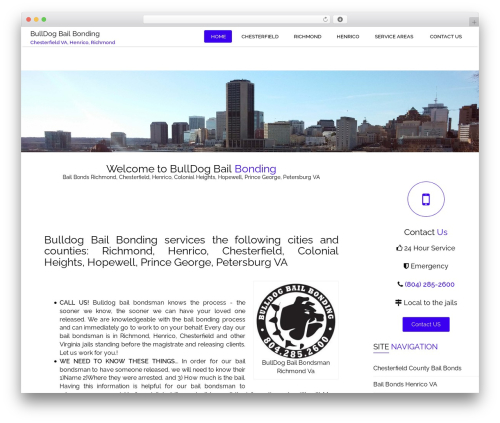The width and height of the screenshot is (500, 423).
Task: Go to the CHESTERFIELD page
Action: (x=260, y=37)
